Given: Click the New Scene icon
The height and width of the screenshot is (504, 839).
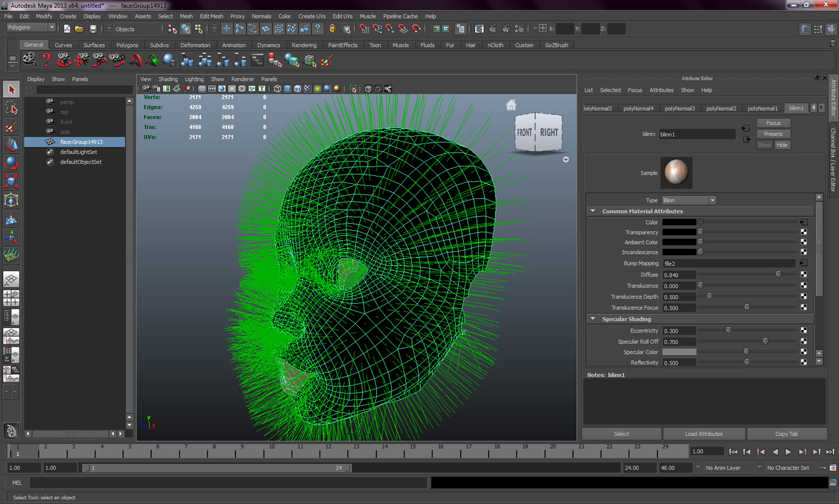Looking at the screenshot, I should tap(67, 29).
